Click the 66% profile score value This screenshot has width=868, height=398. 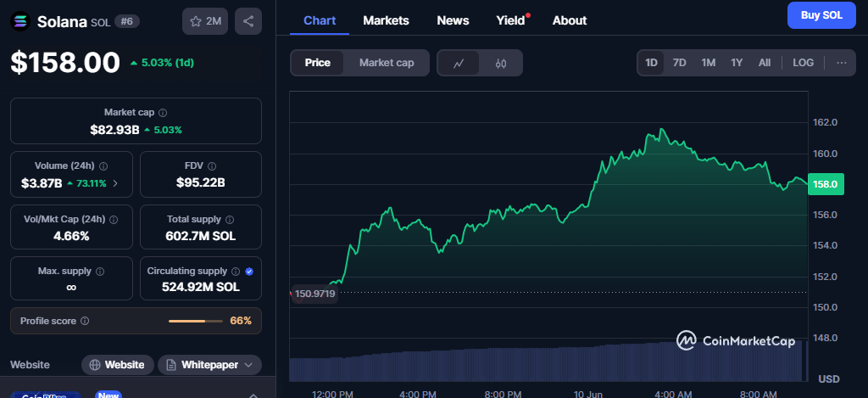[x=241, y=321]
